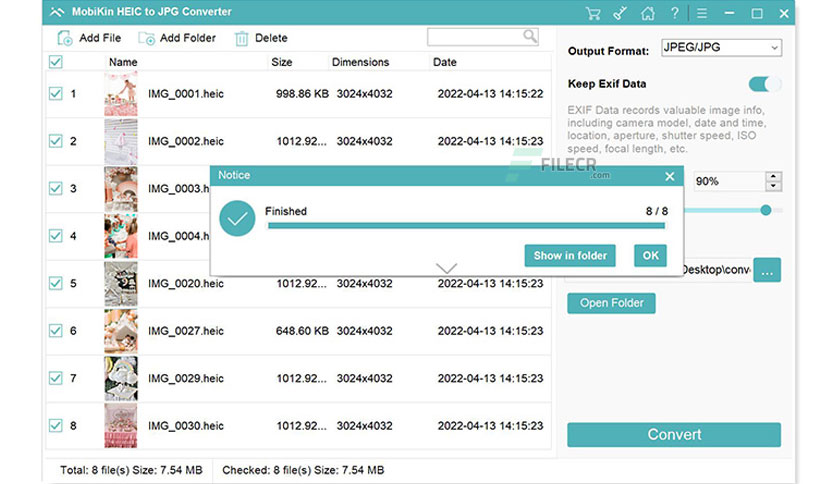836x484 pixels.
Task: Click the Open Folder button
Action: (x=611, y=303)
